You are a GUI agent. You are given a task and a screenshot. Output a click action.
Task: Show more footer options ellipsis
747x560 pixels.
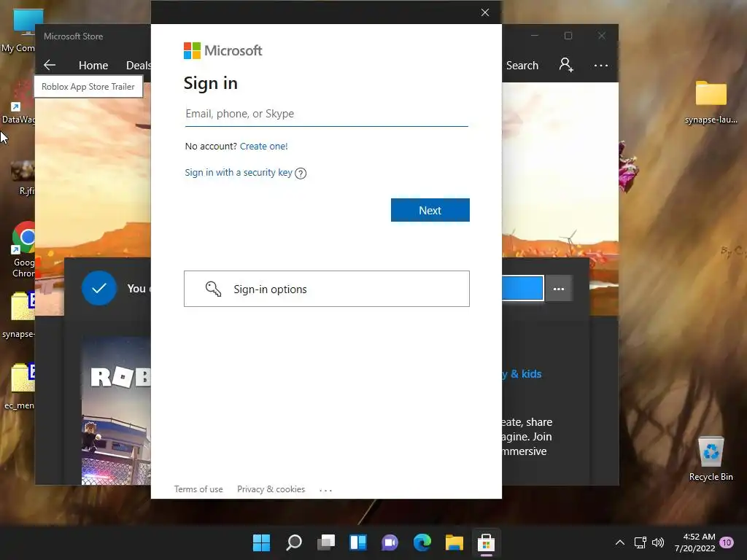[325, 490]
